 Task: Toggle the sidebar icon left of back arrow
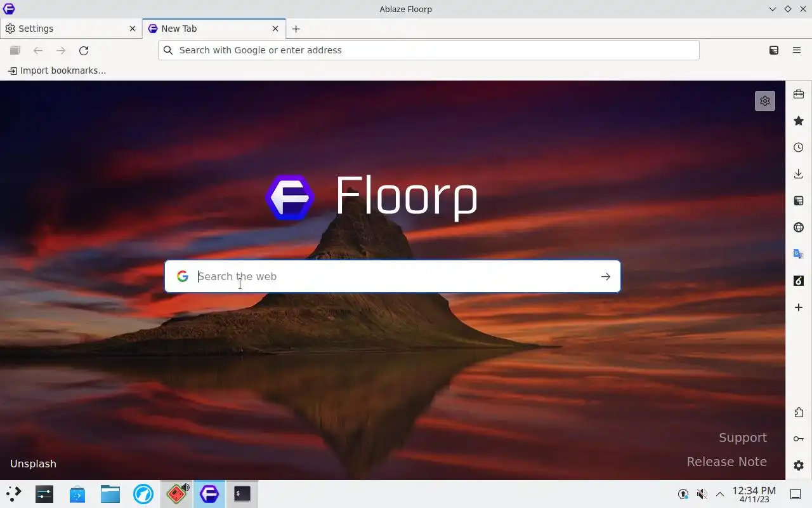click(15, 50)
